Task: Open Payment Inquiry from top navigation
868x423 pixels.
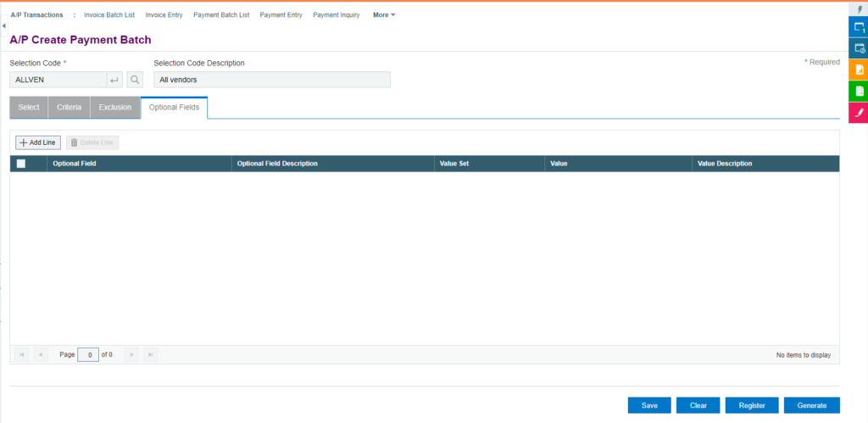Action: coord(336,15)
